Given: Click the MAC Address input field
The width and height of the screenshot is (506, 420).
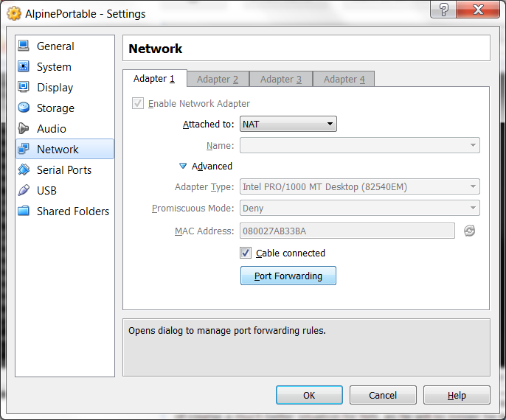Looking at the screenshot, I should tap(347, 231).
